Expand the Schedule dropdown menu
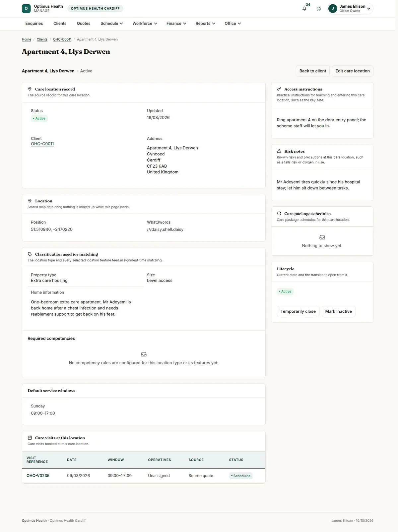Image resolution: width=398 pixels, height=532 pixels. pyautogui.click(x=112, y=24)
